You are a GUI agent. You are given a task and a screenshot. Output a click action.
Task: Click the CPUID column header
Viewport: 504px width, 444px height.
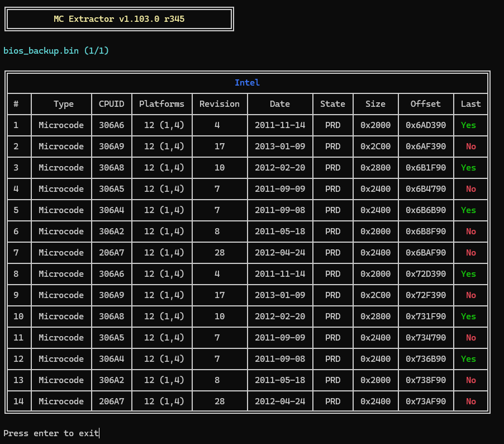coord(111,104)
